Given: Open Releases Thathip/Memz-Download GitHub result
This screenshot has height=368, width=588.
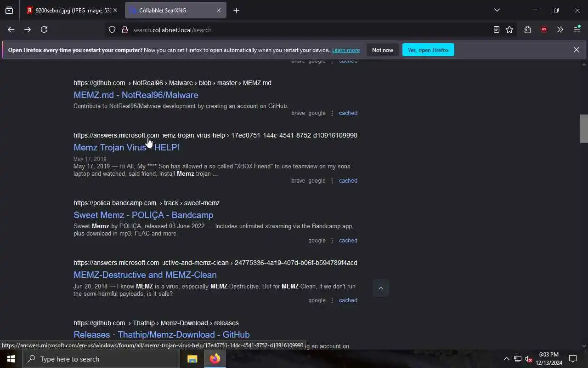Looking at the screenshot, I should coord(162,334).
